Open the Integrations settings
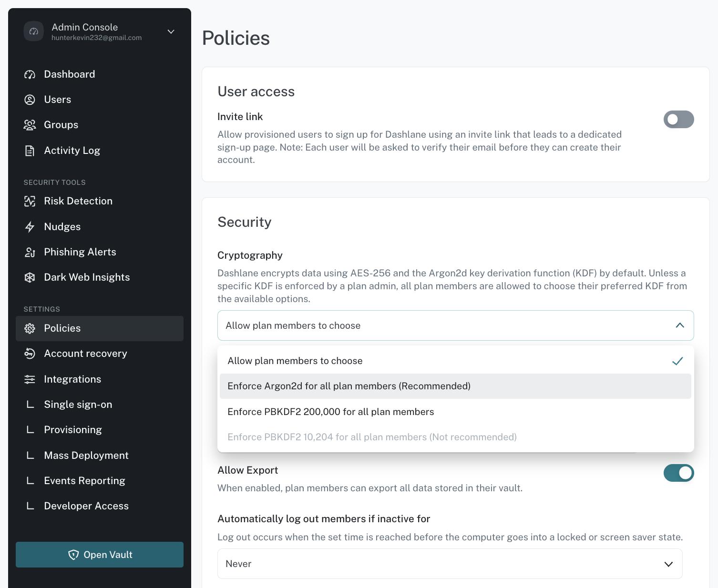 pyautogui.click(x=100, y=379)
